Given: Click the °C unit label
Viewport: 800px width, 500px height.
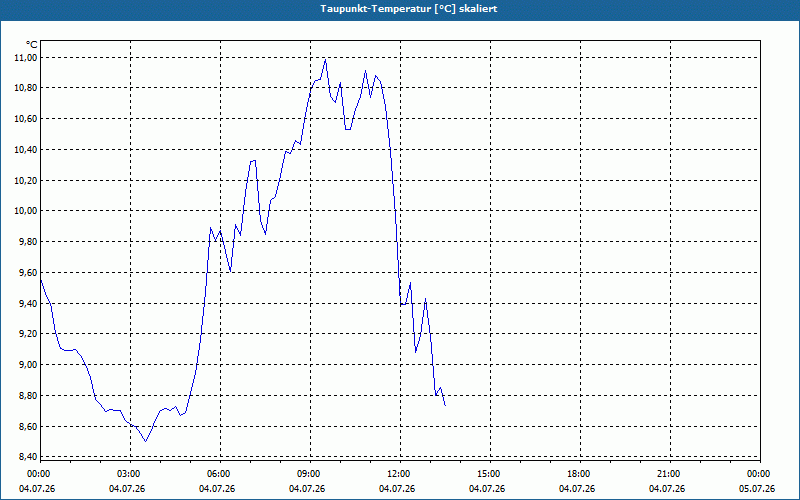Looking at the screenshot, I should 31,45.
